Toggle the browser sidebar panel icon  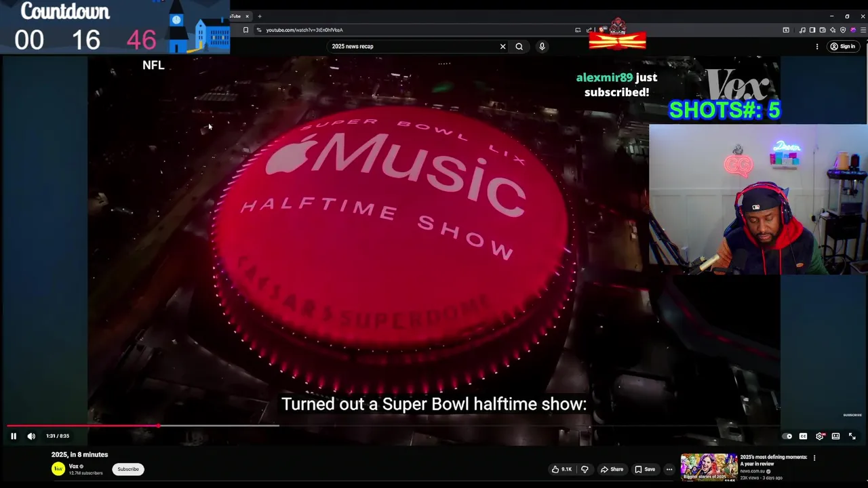pos(812,30)
